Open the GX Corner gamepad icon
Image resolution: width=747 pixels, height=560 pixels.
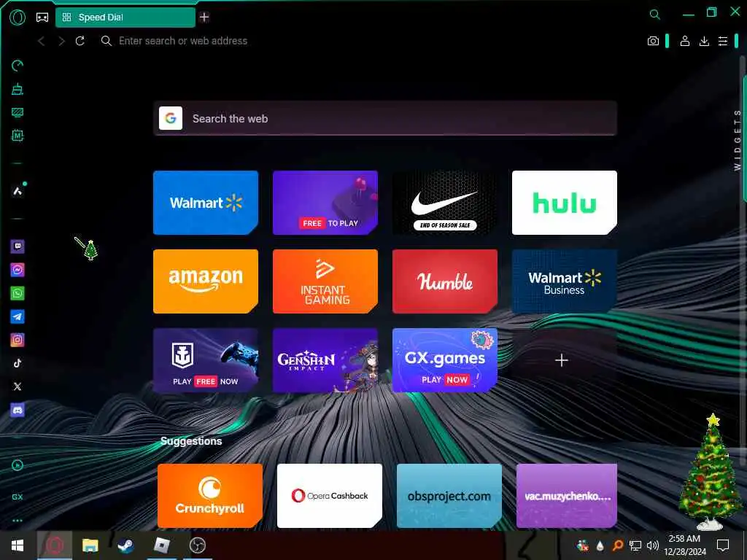click(42, 17)
